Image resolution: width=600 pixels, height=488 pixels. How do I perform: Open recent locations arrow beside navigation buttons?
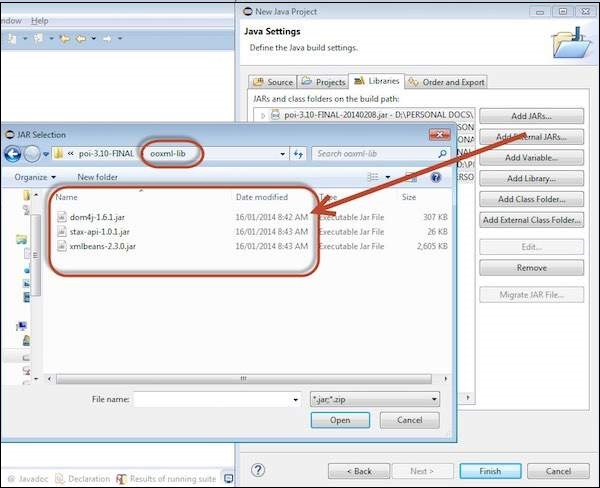pyautogui.click(x=46, y=154)
